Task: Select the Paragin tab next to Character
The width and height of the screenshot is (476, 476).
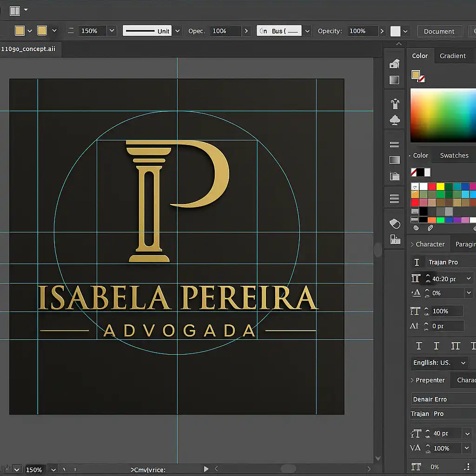Action: [465, 245]
